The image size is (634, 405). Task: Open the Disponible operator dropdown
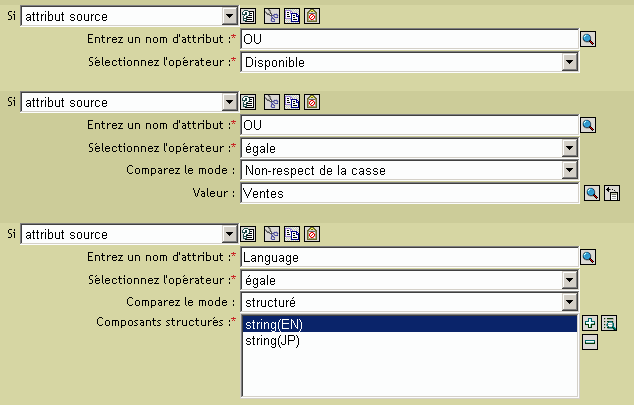click(x=569, y=62)
